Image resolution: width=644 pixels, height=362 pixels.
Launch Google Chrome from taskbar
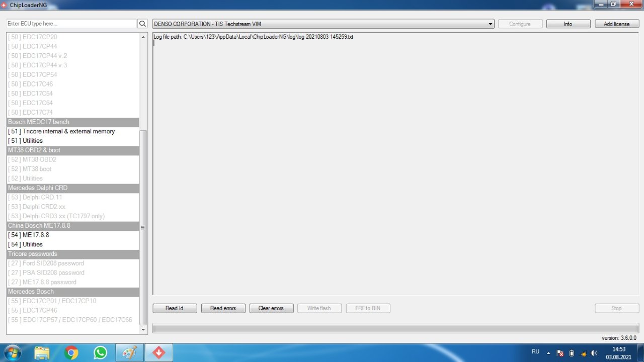[71, 352]
